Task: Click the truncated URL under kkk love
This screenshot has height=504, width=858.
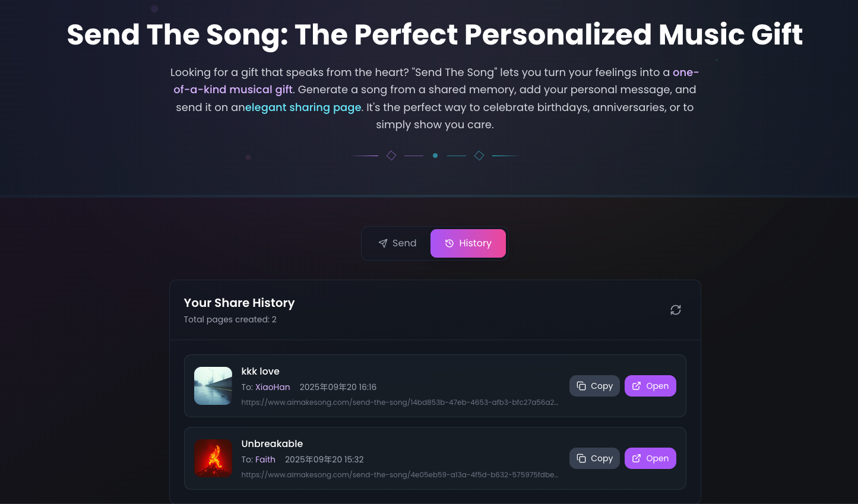Action: point(400,402)
